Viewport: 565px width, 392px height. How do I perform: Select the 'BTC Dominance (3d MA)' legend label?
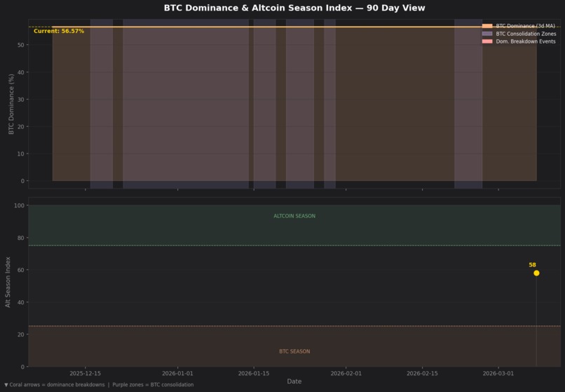525,26
